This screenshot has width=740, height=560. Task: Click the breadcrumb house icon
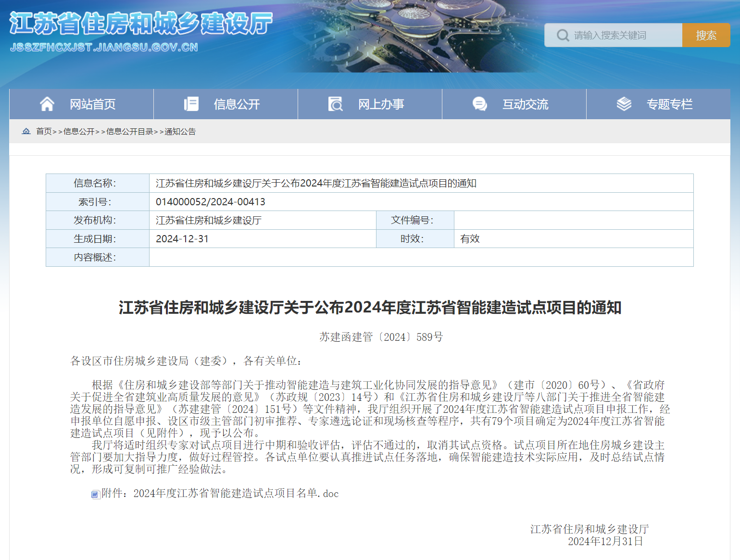tap(26, 131)
